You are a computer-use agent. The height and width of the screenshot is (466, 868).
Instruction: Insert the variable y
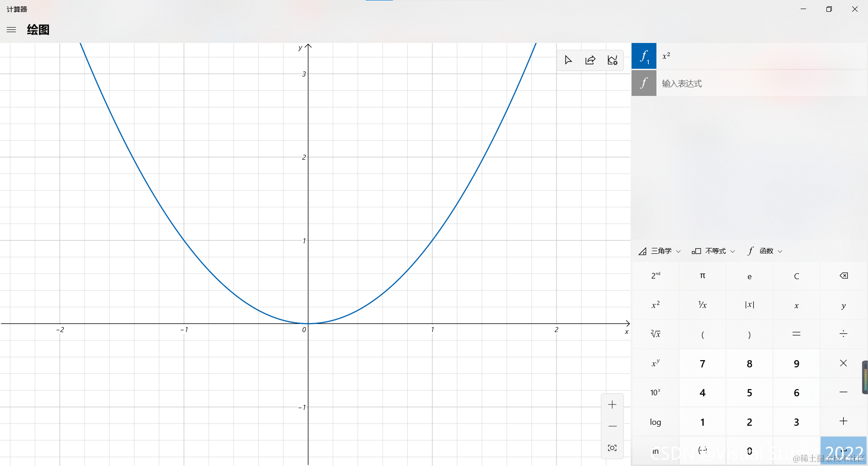coord(844,305)
